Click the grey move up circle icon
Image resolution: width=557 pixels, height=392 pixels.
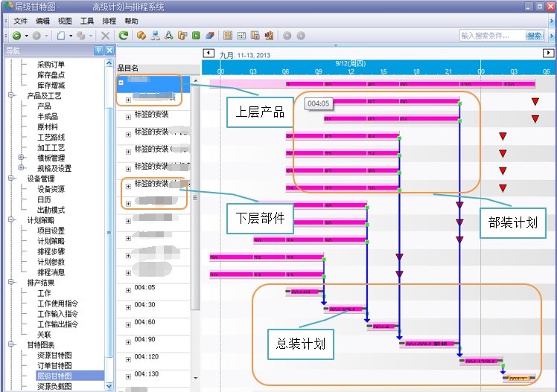[287, 36]
